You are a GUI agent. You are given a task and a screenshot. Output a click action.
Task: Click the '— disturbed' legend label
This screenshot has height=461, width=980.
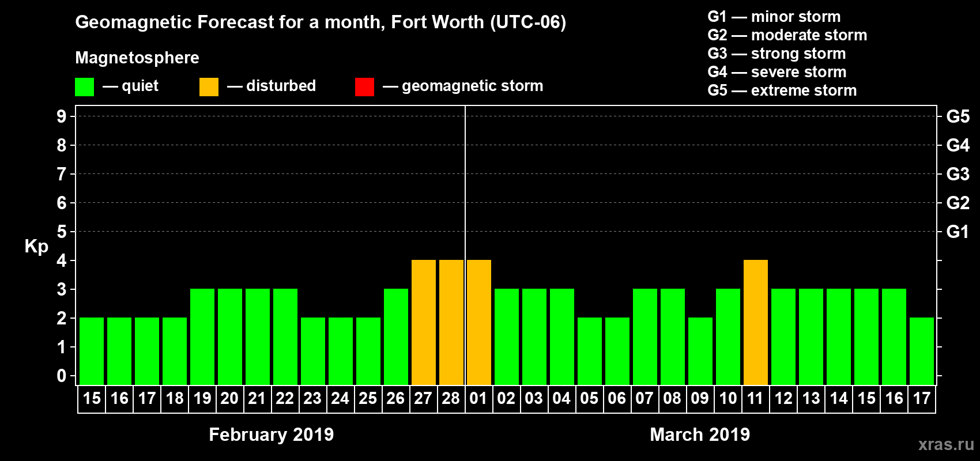272,86
